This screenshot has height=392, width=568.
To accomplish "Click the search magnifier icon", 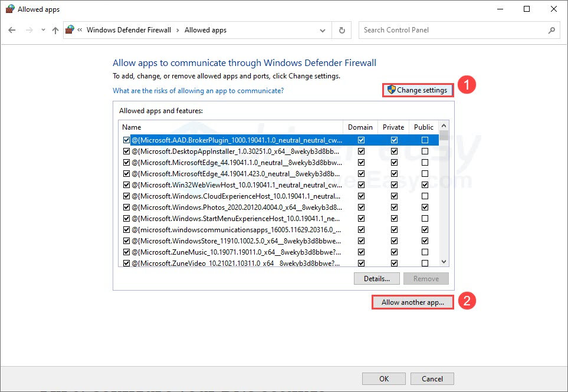I will [x=551, y=30].
